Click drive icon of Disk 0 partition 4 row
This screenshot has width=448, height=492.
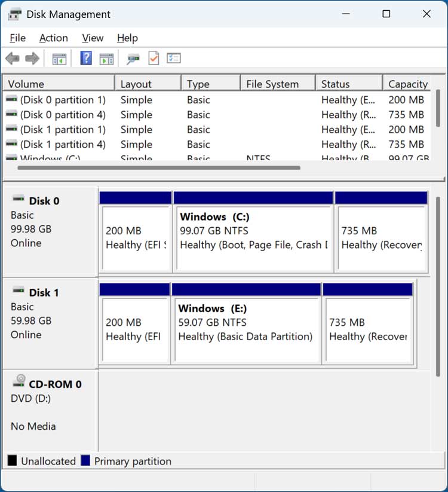click(11, 114)
